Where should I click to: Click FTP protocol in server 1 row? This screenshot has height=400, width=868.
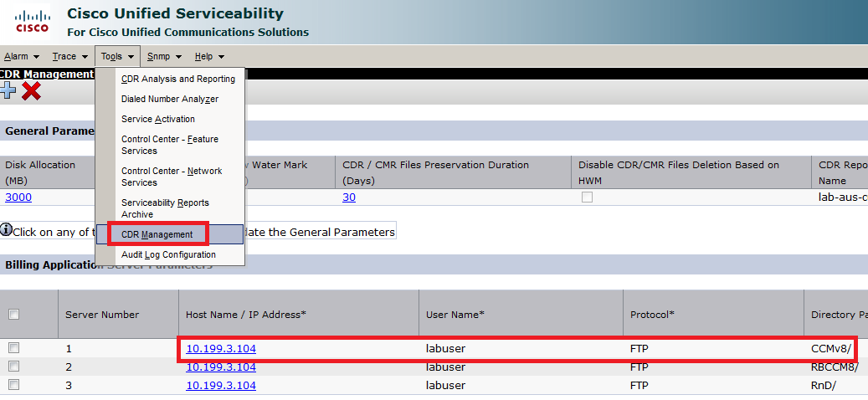coord(639,349)
